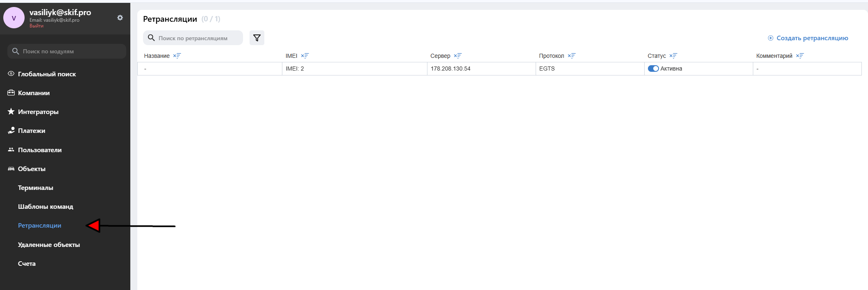Go to Удаленные объекты submenu
This screenshot has width=868, height=290.
(49, 245)
